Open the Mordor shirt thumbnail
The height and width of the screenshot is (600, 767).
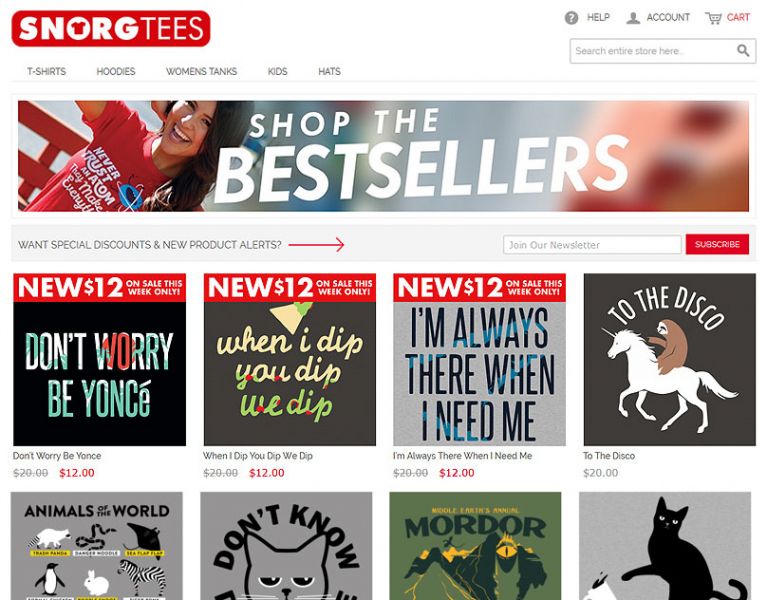(475, 546)
